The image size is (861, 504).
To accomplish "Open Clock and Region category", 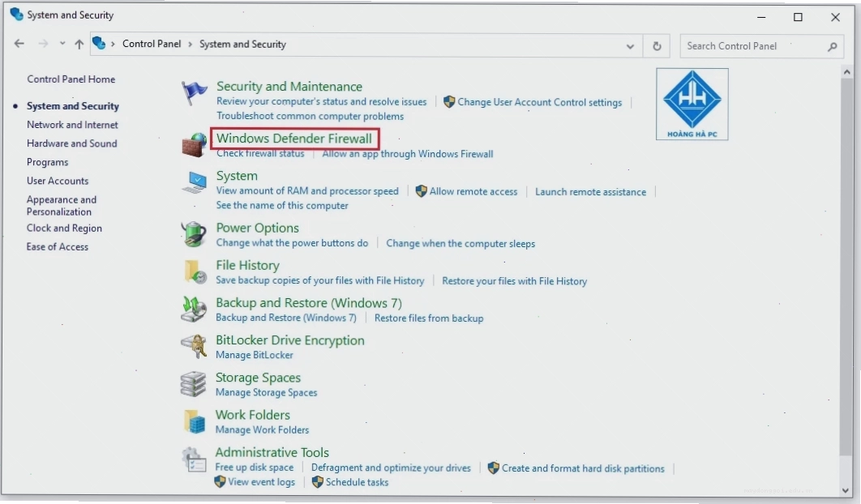I will click(64, 228).
